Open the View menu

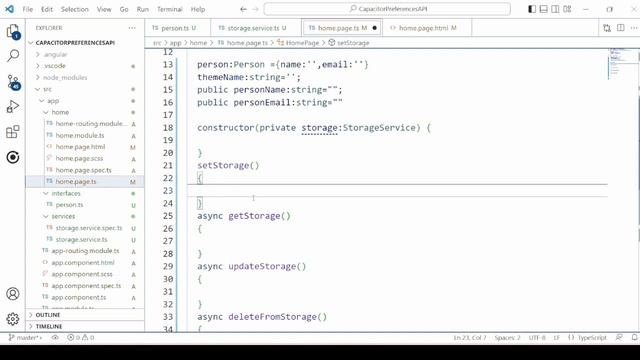click(104, 9)
